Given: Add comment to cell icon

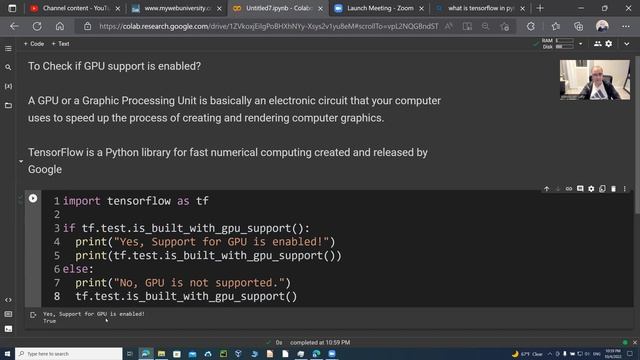Looking at the screenshot, I should (x=580, y=189).
